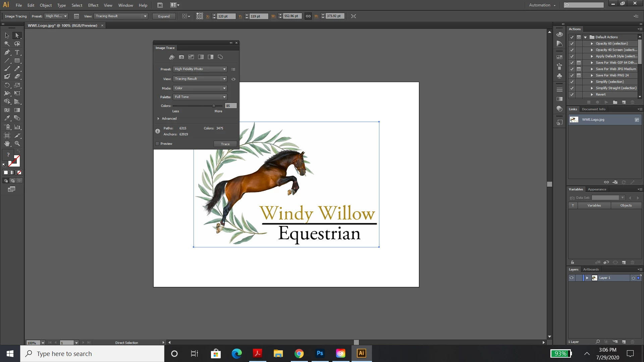Image resolution: width=644 pixels, height=362 pixels.
Task: Click the High Color camera preset icon
Action: click(x=181, y=57)
